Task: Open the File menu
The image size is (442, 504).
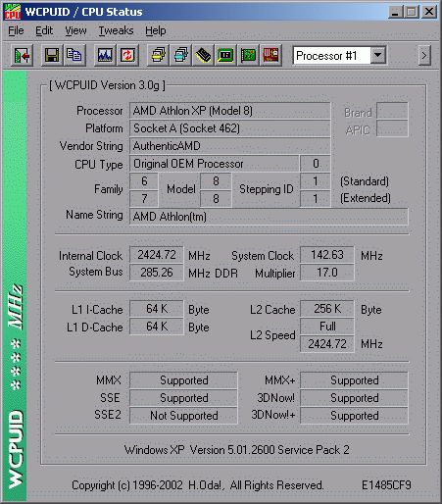Action: click(x=16, y=30)
